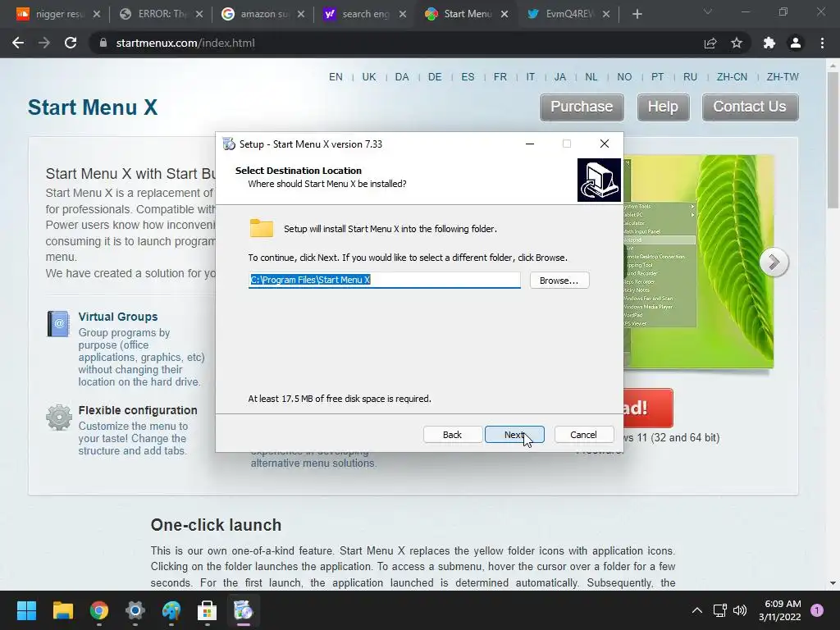
Task: Switch site language to RU
Action: [x=690, y=76]
